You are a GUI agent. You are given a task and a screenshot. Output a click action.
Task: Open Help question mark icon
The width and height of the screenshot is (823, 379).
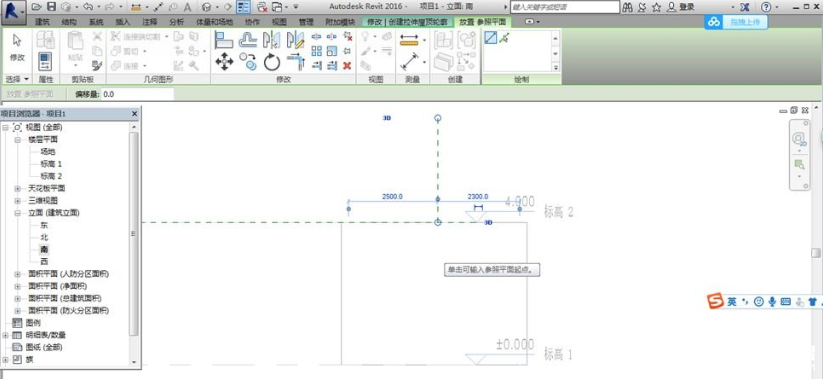(x=766, y=7)
